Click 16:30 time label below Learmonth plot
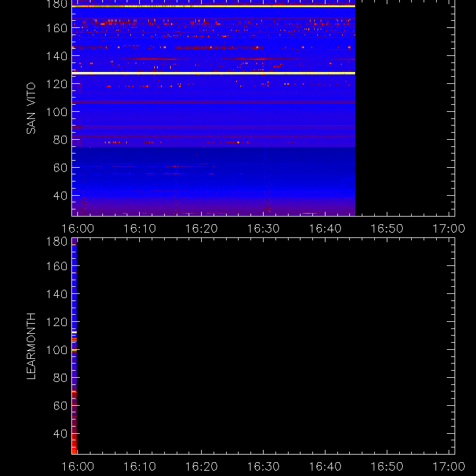 click(263, 466)
